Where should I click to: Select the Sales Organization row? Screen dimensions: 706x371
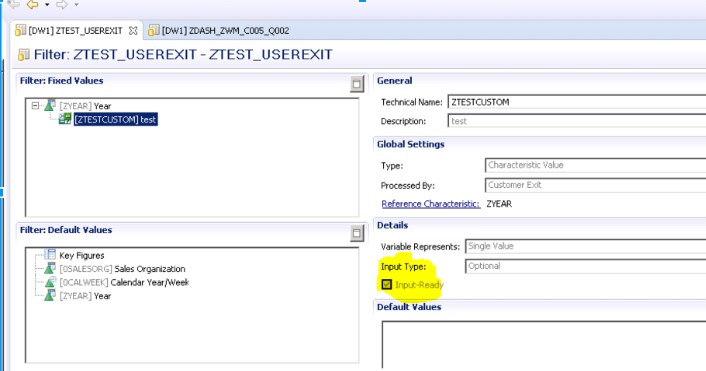tap(122, 269)
